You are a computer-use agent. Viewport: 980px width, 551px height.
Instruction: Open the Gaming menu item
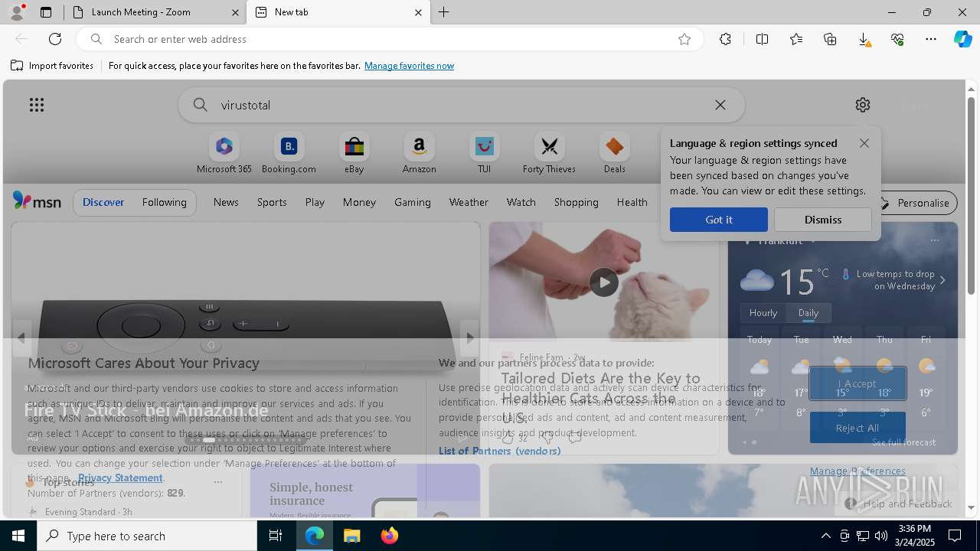(413, 202)
